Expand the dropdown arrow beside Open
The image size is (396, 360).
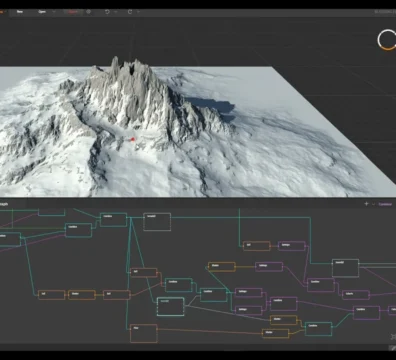(54, 12)
